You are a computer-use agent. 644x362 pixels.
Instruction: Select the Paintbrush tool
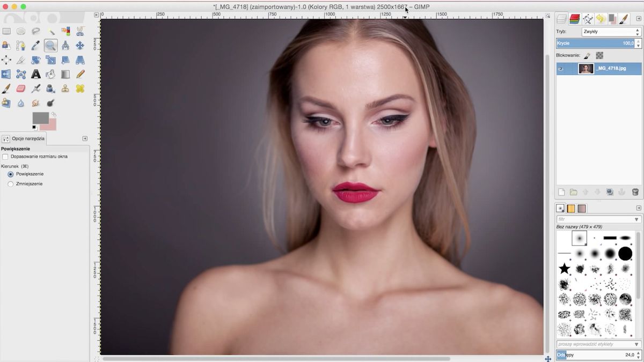pos(6,88)
